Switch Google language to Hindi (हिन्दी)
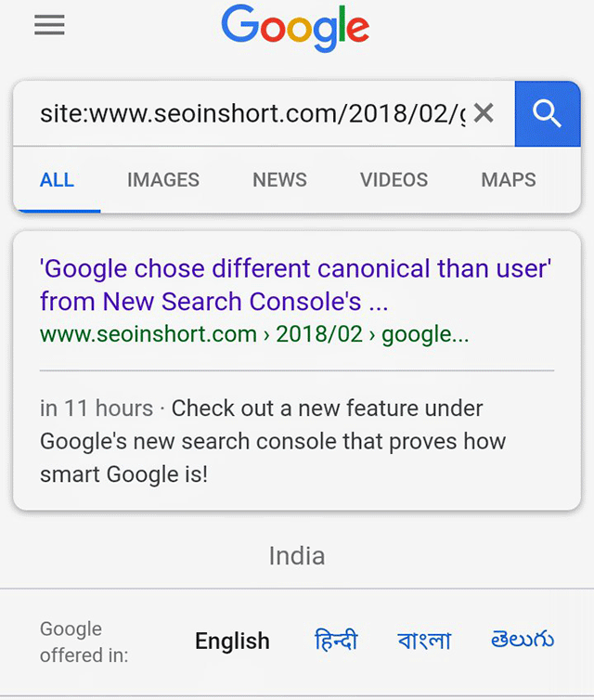This screenshot has width=594, height=700. coord(336,641)
